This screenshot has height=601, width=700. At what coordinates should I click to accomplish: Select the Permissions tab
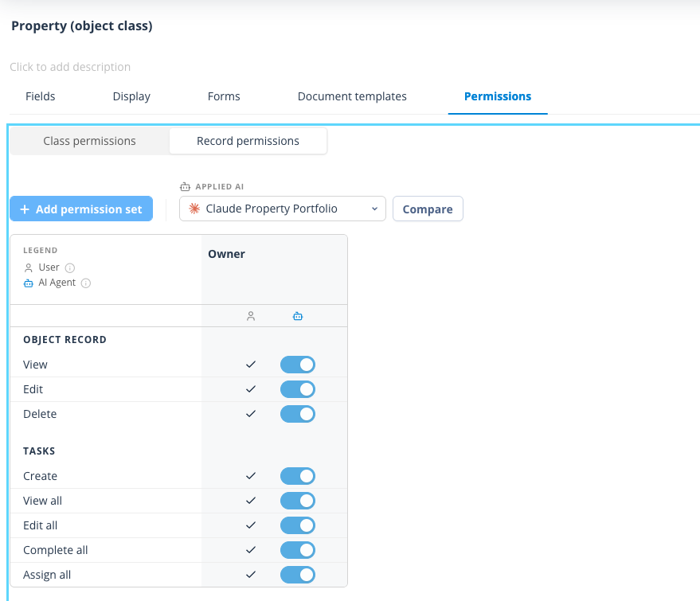click(x=498, y=96)
